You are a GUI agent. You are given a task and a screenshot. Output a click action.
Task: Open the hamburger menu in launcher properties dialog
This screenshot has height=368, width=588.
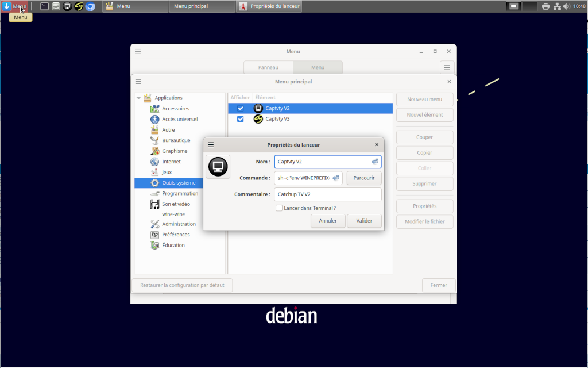pos(211,145)
